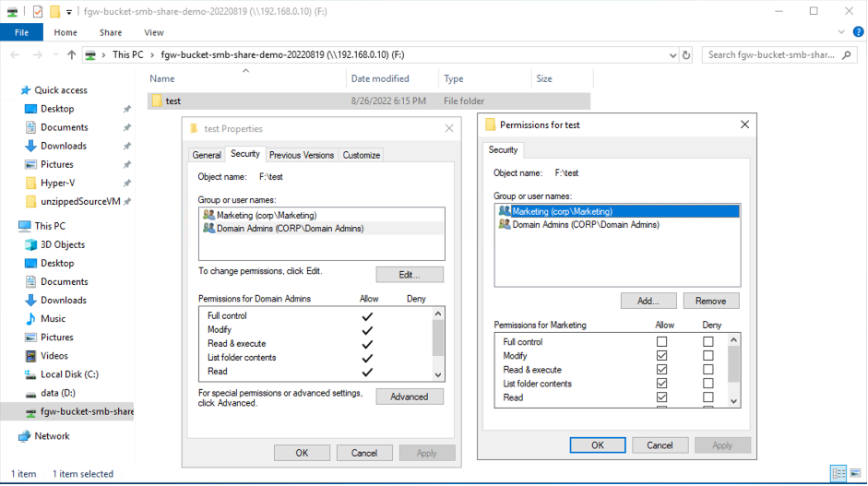Check Allow Full control for Marketing
The height and width of the screenshot is (486, 868).
[x=661, y=341]
